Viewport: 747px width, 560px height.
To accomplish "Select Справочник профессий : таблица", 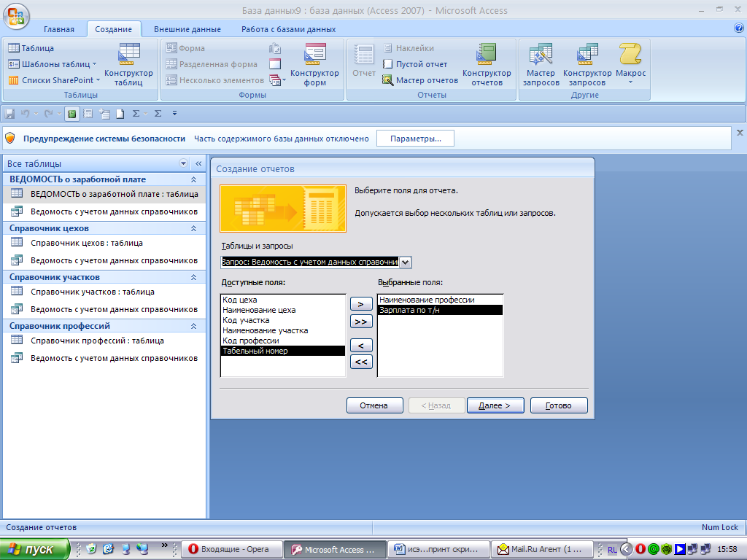I will click(104, 341).
